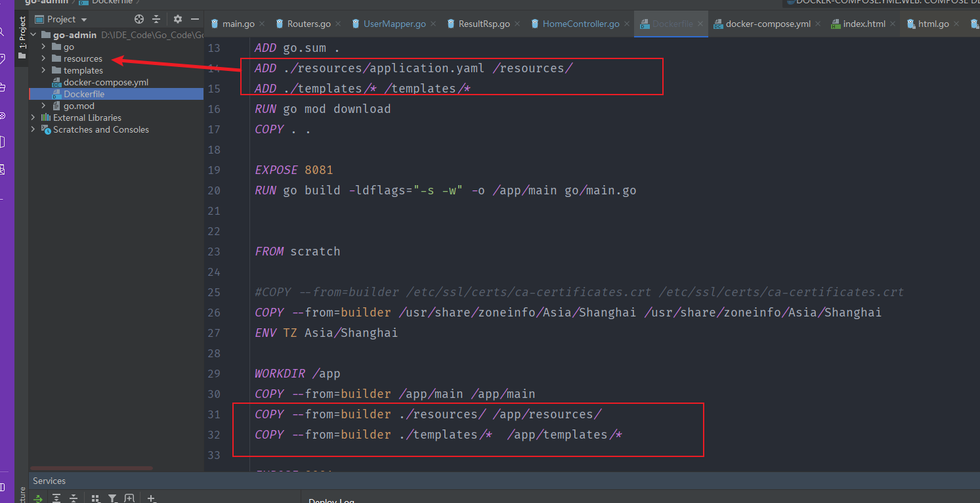Viewport: 980px width, 503px height.
Task: Place cursor on line 16 go mod download
Action: [323, 109]
